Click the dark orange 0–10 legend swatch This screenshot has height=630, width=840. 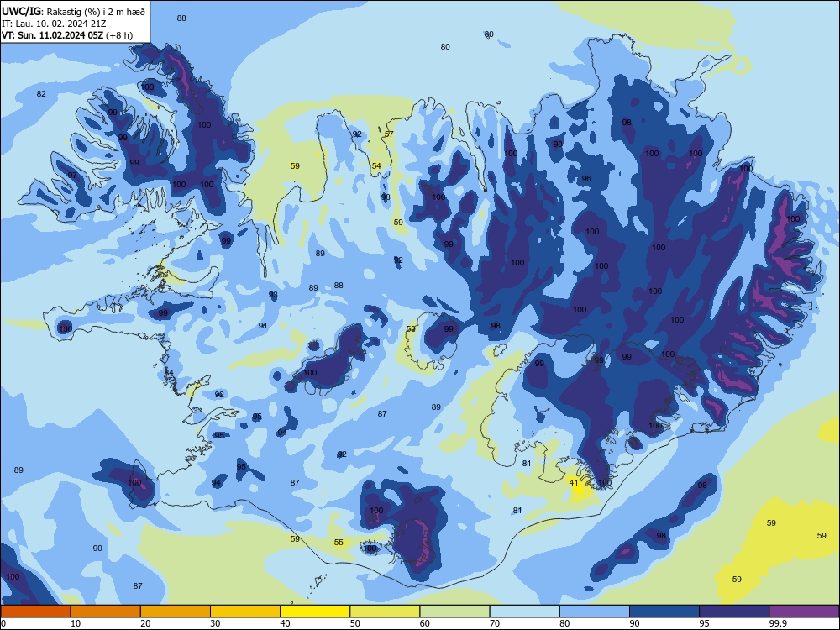pos(35,612)
